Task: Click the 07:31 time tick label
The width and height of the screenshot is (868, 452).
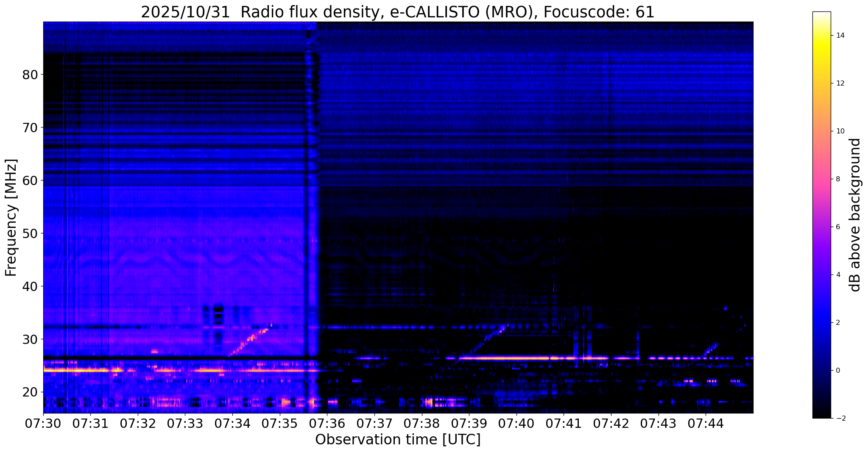Action: click(x=91, y=424)
